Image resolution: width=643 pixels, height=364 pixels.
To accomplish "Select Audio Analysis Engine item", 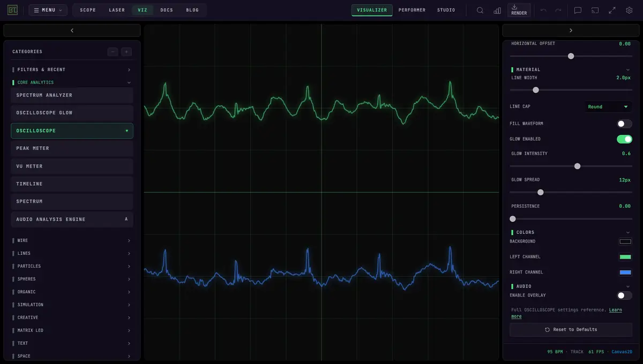I will (x=72, y=219).
